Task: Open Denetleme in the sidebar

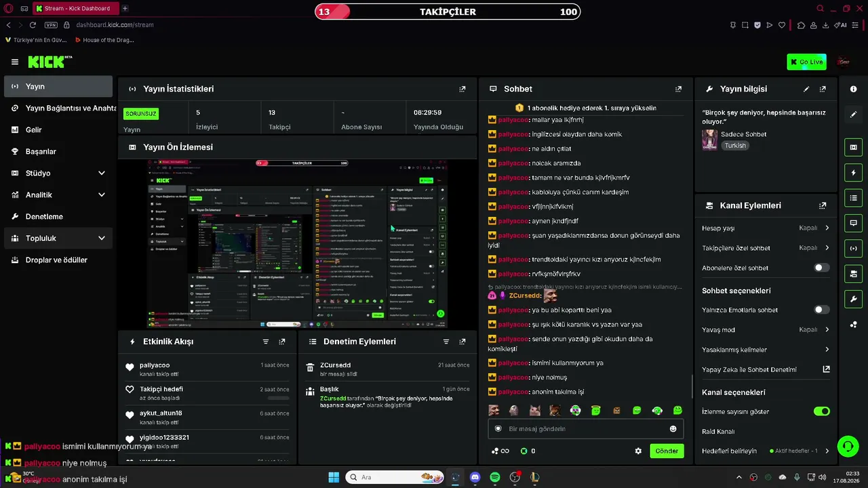Action: [58, 216]
